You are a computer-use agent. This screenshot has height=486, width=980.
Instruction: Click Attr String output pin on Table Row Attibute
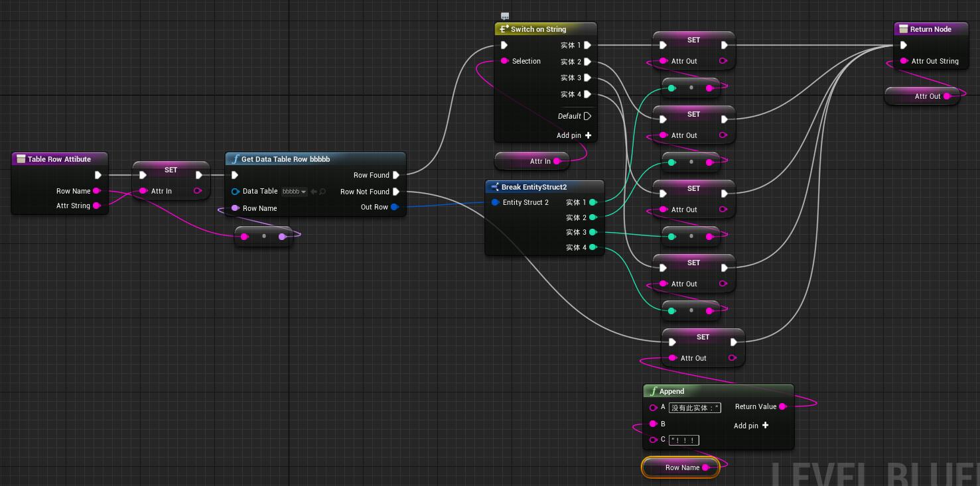(x=96, y=206)
